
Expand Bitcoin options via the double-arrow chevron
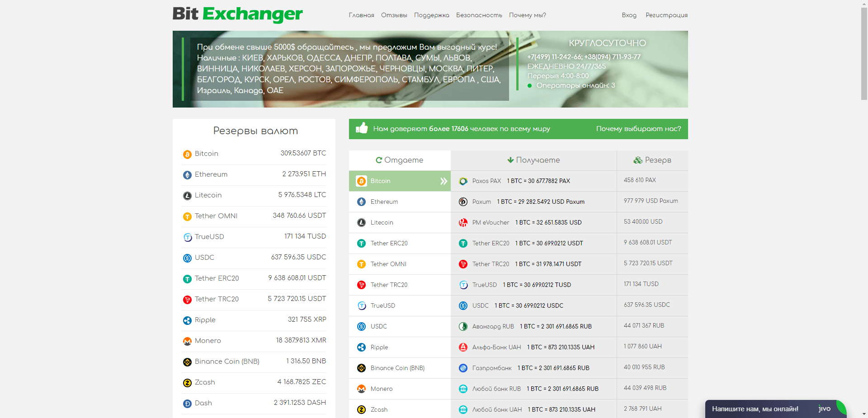(443, 181)
